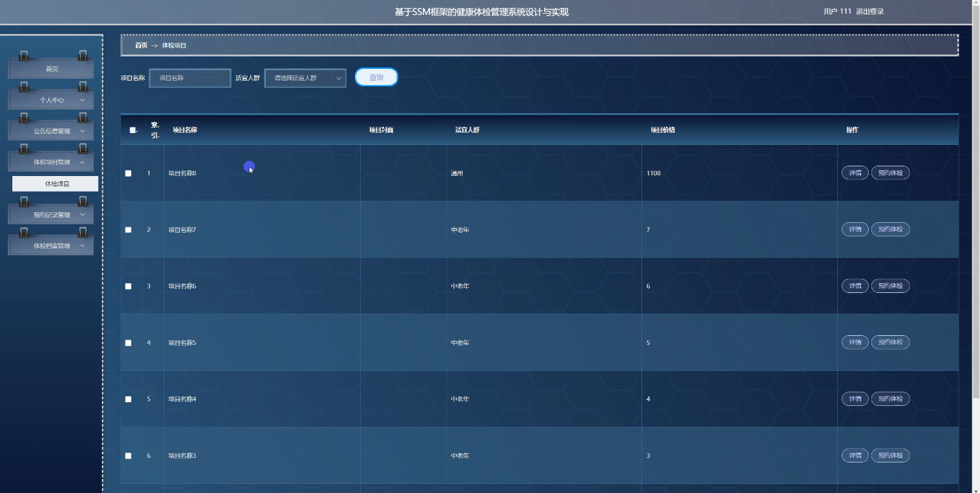Click the price value 1108
Screen dimensions: 980x493
[654, 173]
